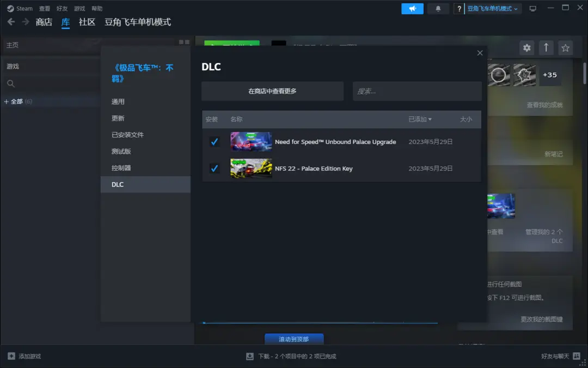This screenshot has width=588, height=368.
Task: Open the 豆角飞车单机模式 account dropdown
Action: tap(493, 9)
